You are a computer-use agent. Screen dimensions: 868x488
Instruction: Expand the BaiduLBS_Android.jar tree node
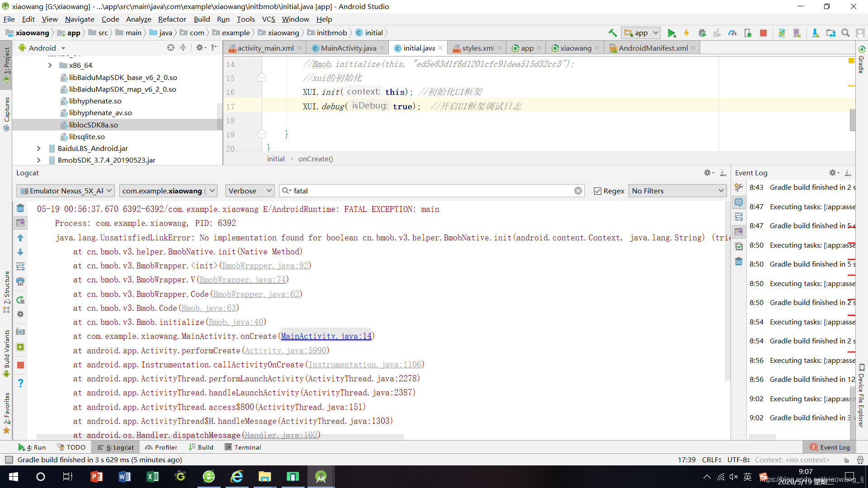tap(38, 148)
